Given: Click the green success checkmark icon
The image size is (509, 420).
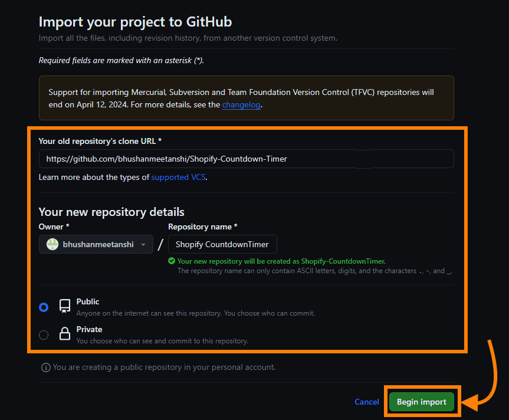Looking at the screenshot, I should pos(172,261).
